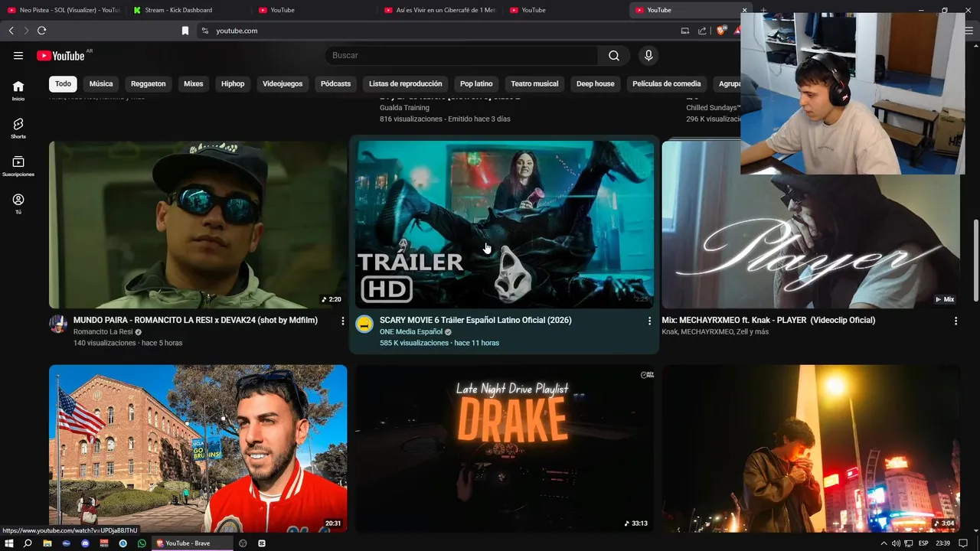Reload the current page
Viewport: 980px width, 551px height.
[41, 31]
